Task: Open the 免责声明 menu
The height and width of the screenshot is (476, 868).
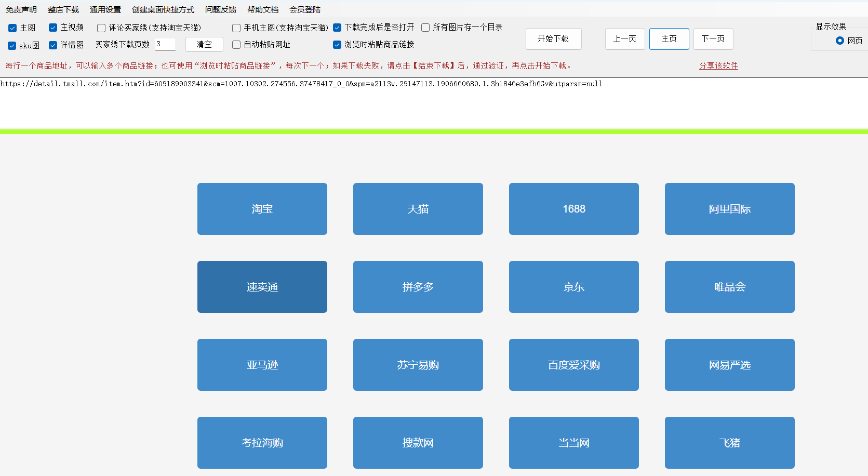Action: (x=21, y=10)
